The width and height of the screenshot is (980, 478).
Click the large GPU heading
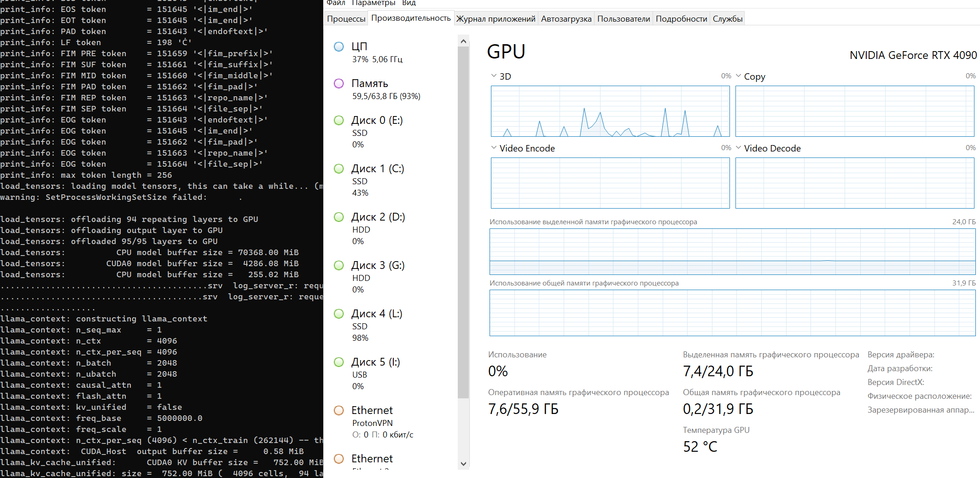(506, 52)
